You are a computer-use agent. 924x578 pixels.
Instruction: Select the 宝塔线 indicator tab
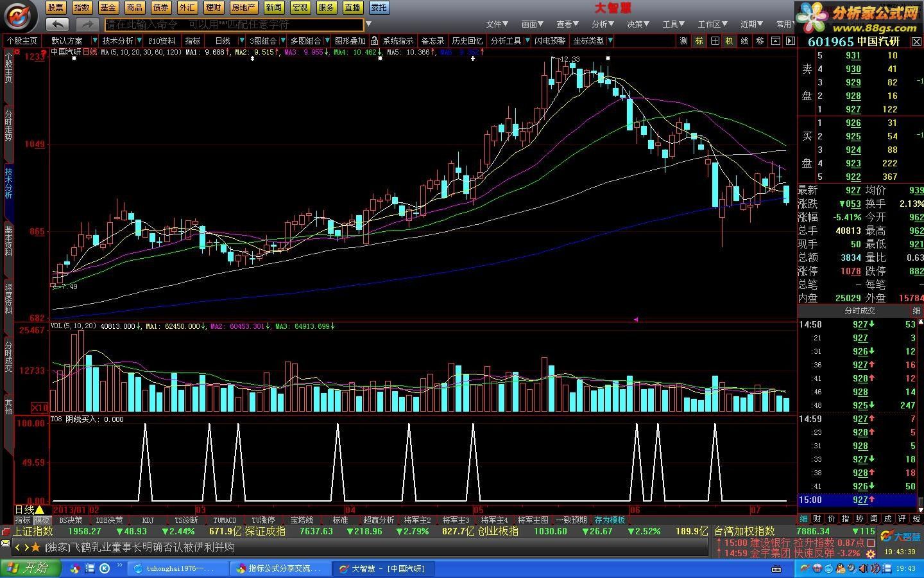[302, 520]
